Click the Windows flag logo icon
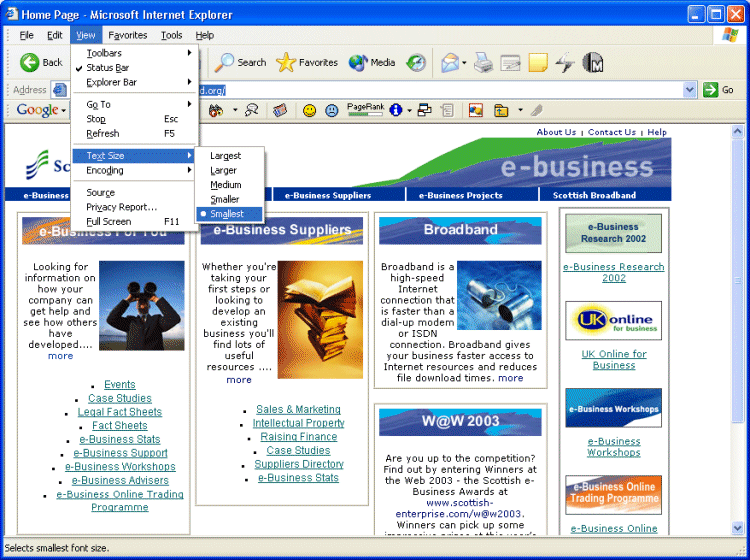The image size is (750, 560). (730, 35)
